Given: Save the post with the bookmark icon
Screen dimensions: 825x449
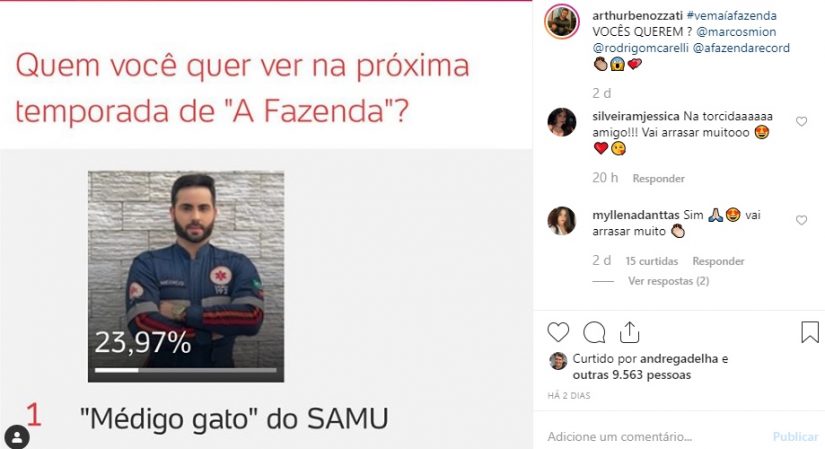Looking at the screenshot, I should [810, 333].
